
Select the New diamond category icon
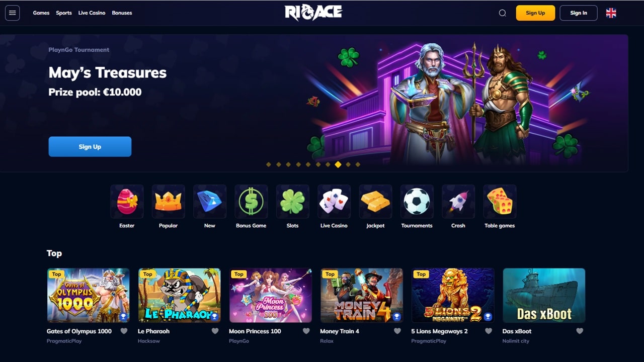pos(210,201)
